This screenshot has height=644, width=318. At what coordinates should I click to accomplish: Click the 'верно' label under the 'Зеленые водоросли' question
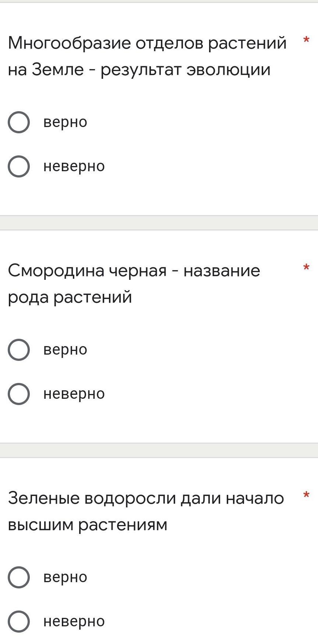(x=65, y=577)
